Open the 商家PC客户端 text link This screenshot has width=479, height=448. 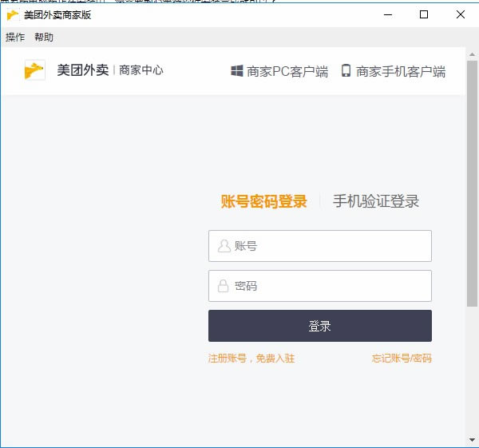(x=287, y=71)
